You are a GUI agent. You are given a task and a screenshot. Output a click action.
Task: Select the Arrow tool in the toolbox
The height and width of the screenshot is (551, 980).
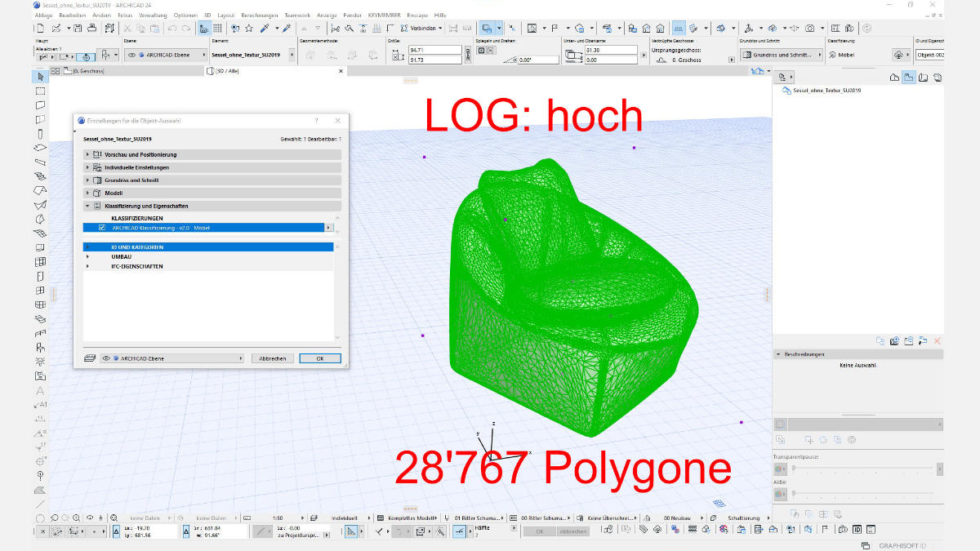click(40, 77)
